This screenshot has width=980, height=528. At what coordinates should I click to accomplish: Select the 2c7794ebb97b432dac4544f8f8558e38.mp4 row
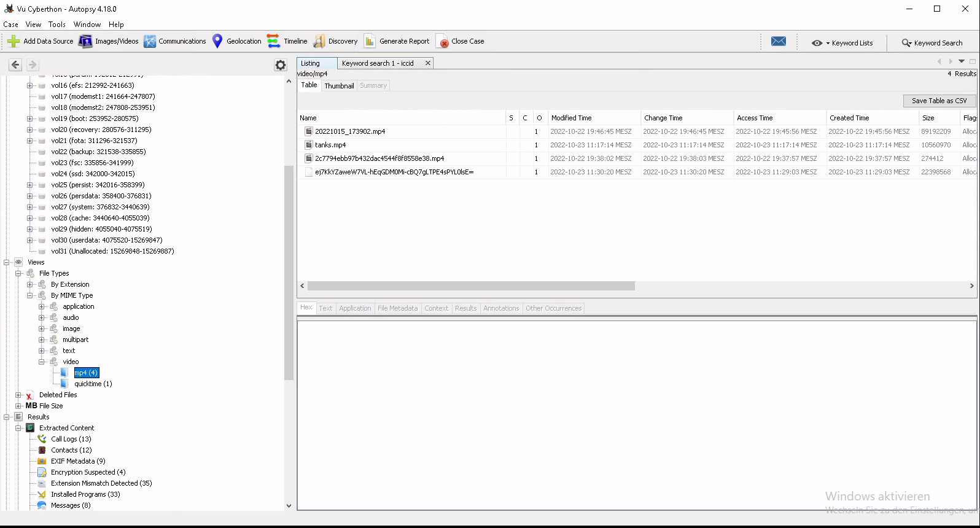[x=637, y=158]
